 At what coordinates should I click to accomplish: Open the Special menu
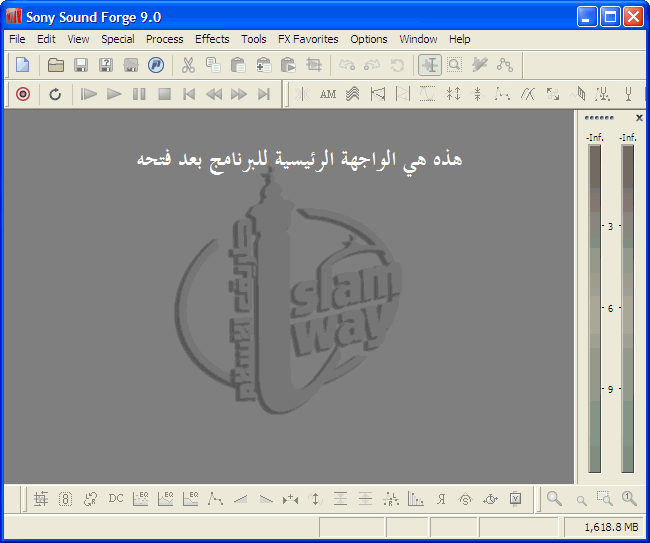click(118, 39)
